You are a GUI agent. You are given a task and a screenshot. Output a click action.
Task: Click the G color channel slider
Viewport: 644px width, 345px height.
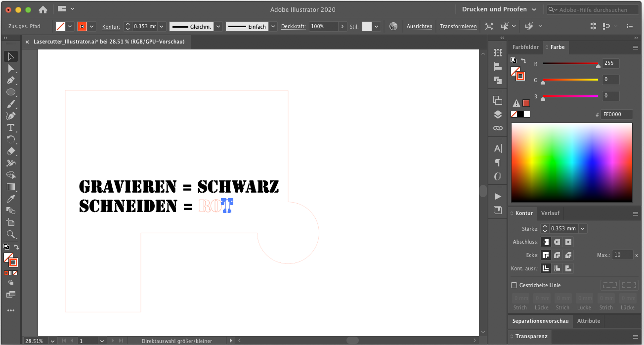570,80
